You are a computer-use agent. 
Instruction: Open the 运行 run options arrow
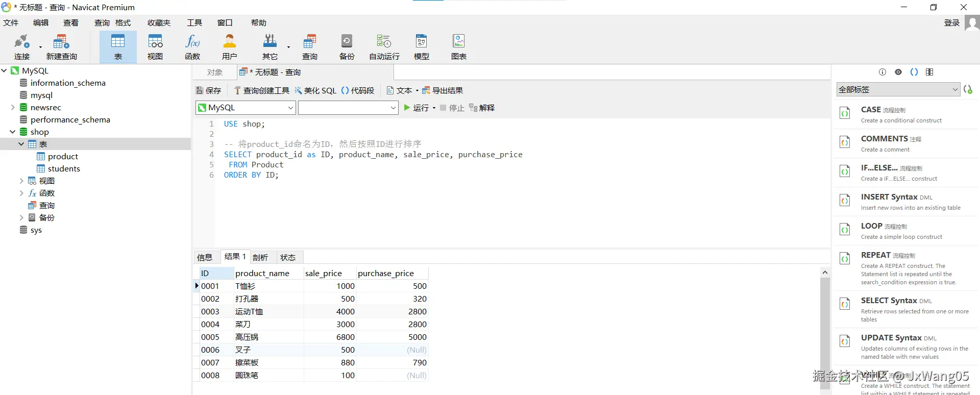[x=434, y=108]
